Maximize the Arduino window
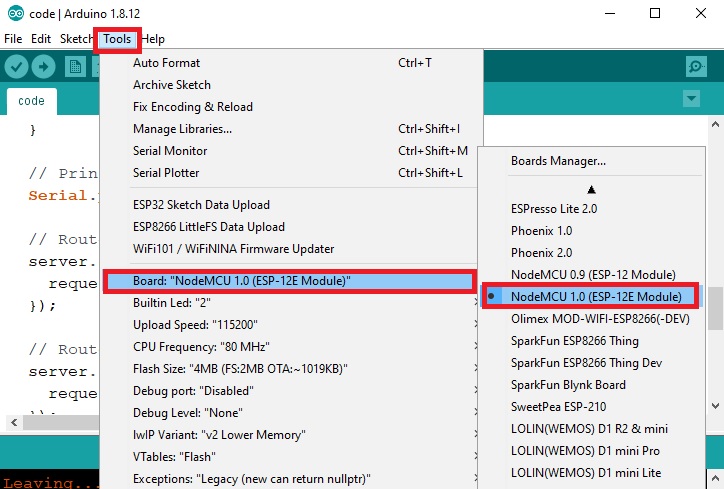The width and height of the screenshot is (724, 489). pyautogui.click(x=655, y=13)
